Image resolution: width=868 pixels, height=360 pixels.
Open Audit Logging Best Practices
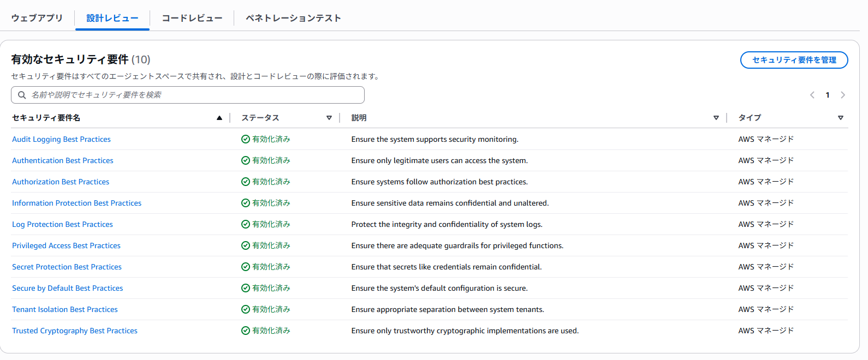pos(61,139)
